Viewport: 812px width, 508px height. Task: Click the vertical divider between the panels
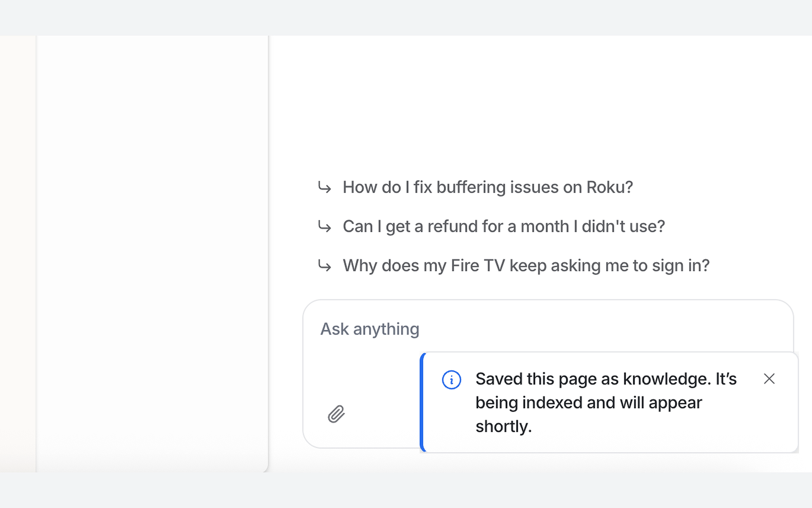tap(268, 253)
